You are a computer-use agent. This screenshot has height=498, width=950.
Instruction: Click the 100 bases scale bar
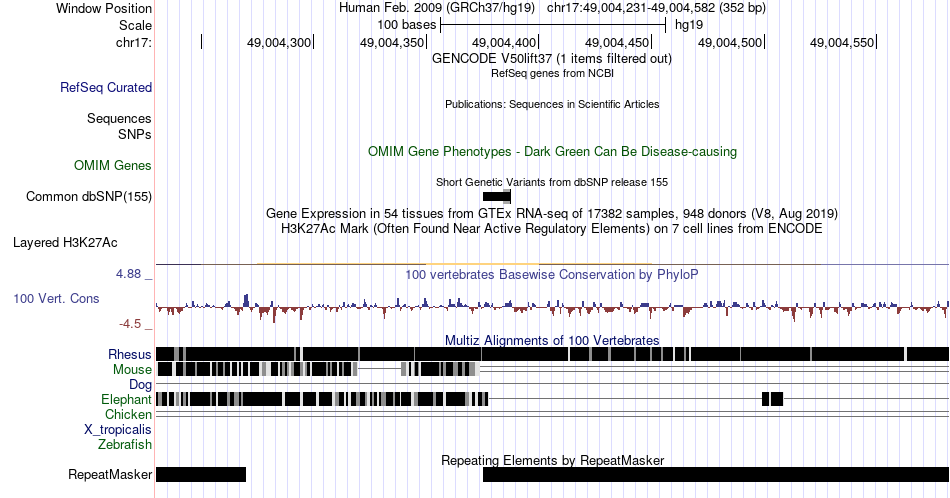pyautogui.click(x=553, y=25)
